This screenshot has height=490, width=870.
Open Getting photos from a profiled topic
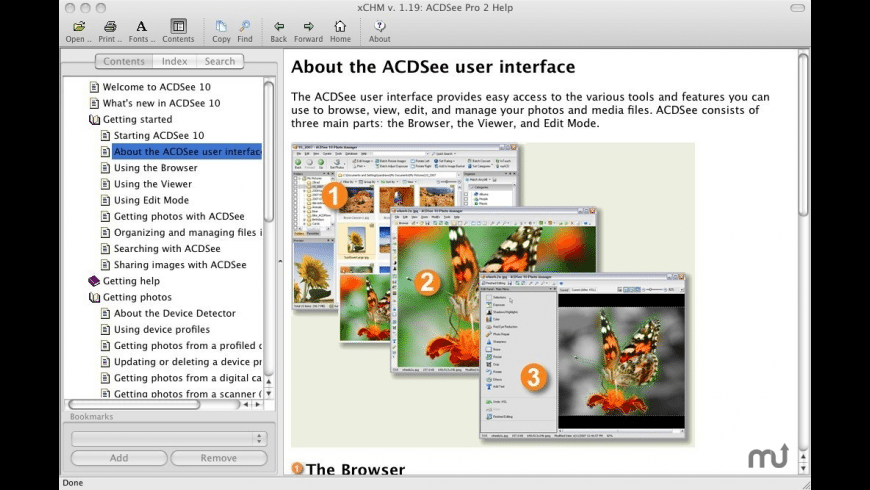188,345
